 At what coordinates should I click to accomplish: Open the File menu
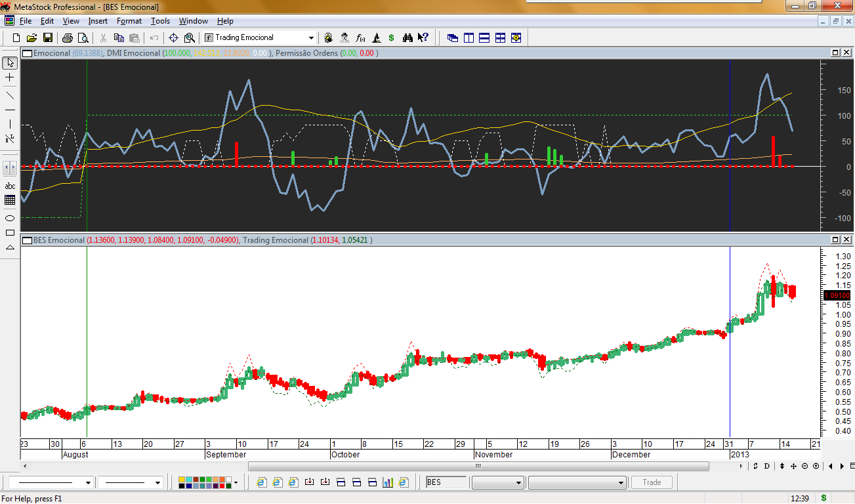pos(26,21)
